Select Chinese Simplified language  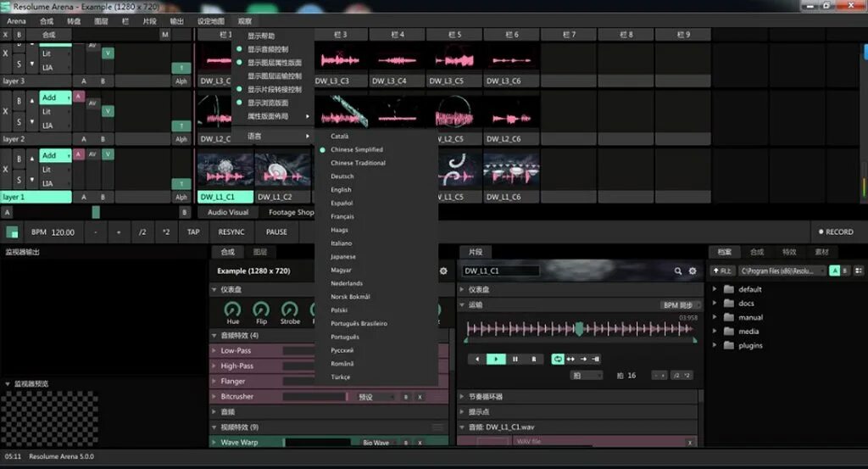click(357, 149)
